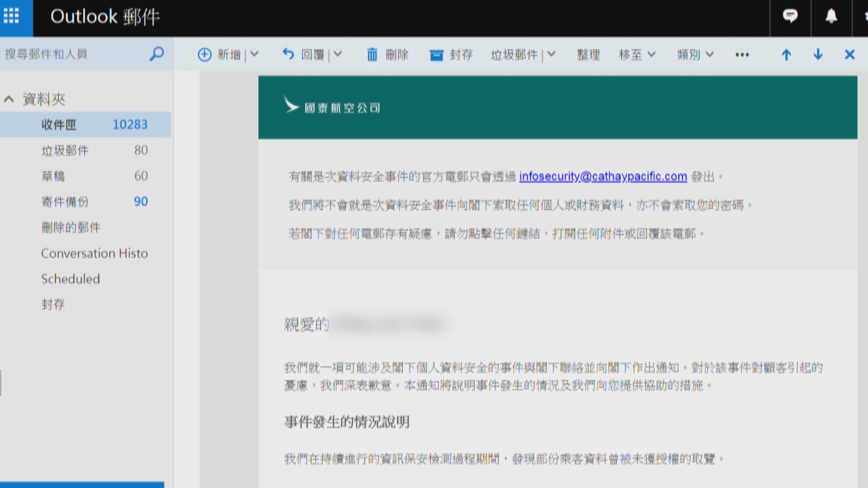Create a new message with the 新增 plus icon

point(204,54)
